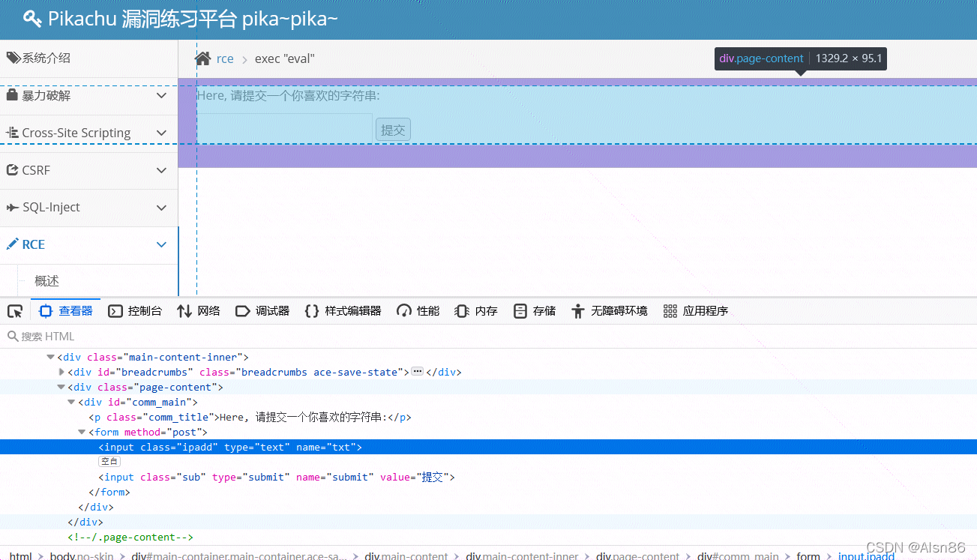Click div.main-content in breadcrumb path
This screenshot has height=560, width=977.
coord(406,556)
